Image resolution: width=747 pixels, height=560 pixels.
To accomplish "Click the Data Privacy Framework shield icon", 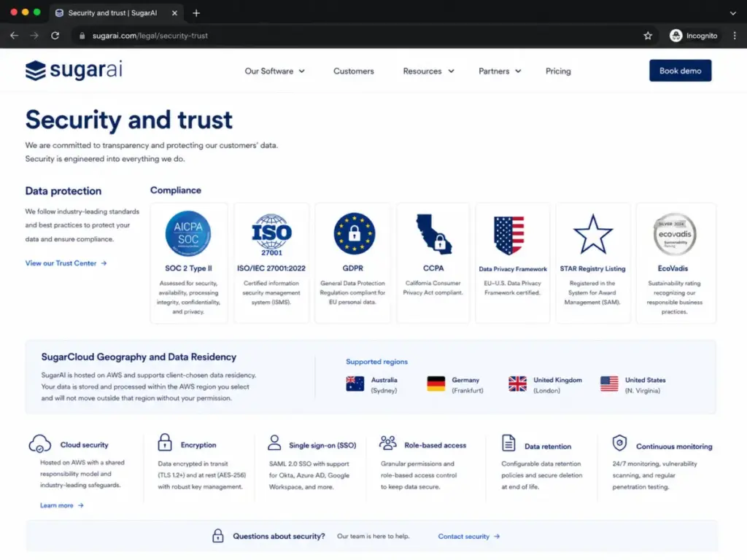I will pyautogui.click(x=509, y=236).
